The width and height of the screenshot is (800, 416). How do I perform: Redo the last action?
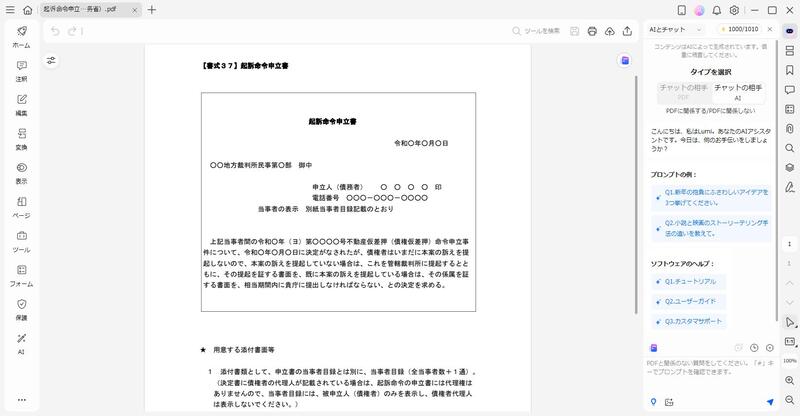(x=72, y=31)
